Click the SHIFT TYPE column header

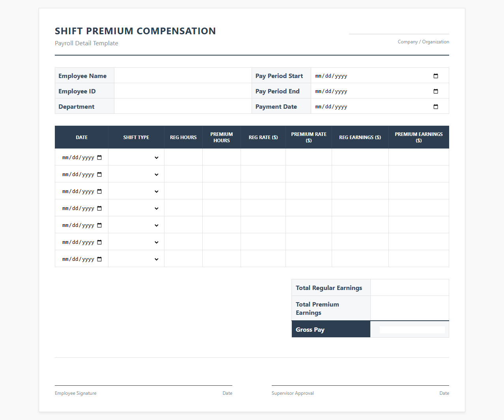(136, 137)
